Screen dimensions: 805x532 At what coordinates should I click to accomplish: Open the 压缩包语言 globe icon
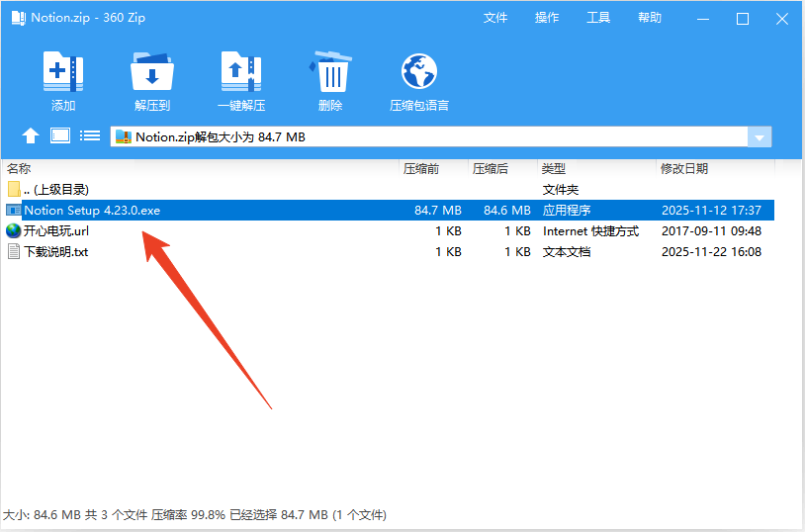pyautogui.click(x=419, y=71)
